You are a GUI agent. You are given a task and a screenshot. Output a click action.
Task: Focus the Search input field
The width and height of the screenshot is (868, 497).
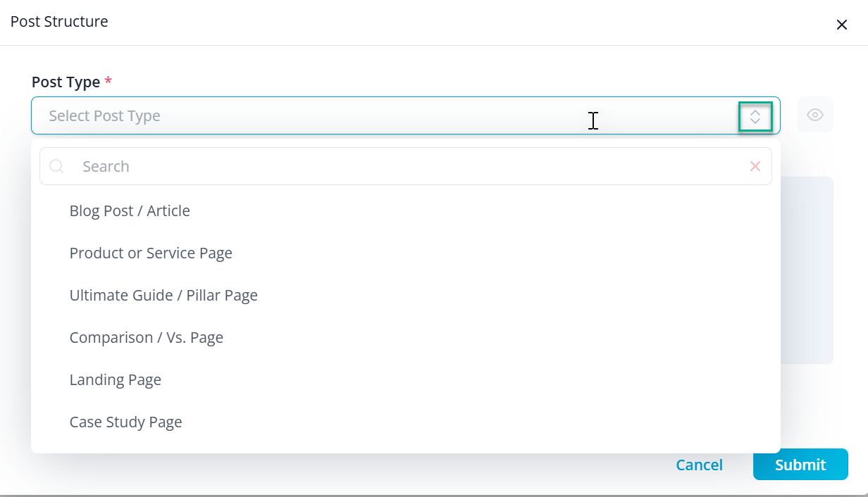[x=409, y=166]
